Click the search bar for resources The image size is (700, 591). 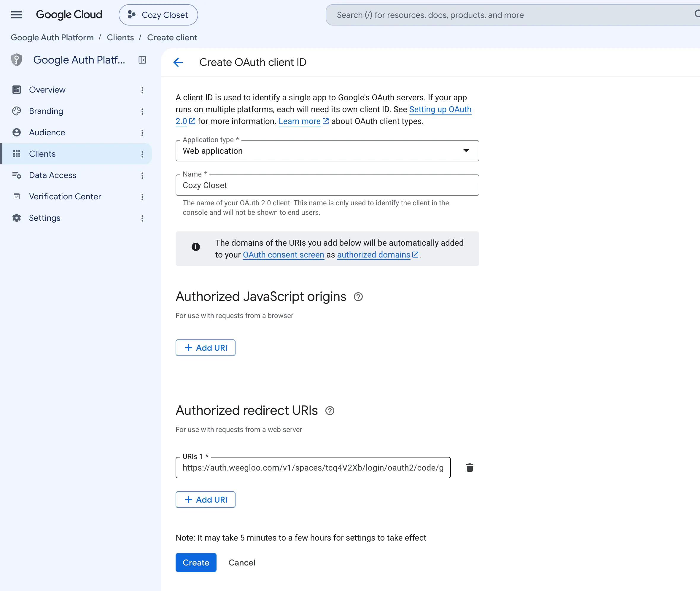(513, 15)
